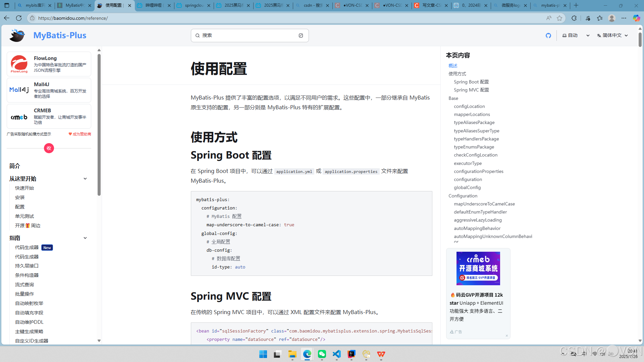Jump to configLocation in page outline

(x=469, y=106)
